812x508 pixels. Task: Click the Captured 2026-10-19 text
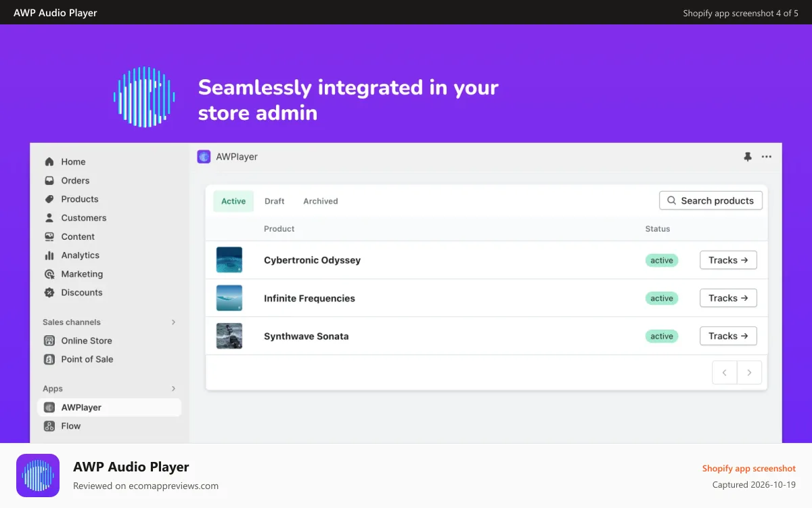(x=754, y=485)
